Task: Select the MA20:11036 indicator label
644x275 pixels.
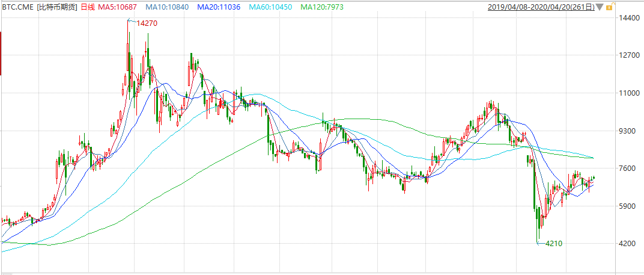Action: (x=219, y=7)
